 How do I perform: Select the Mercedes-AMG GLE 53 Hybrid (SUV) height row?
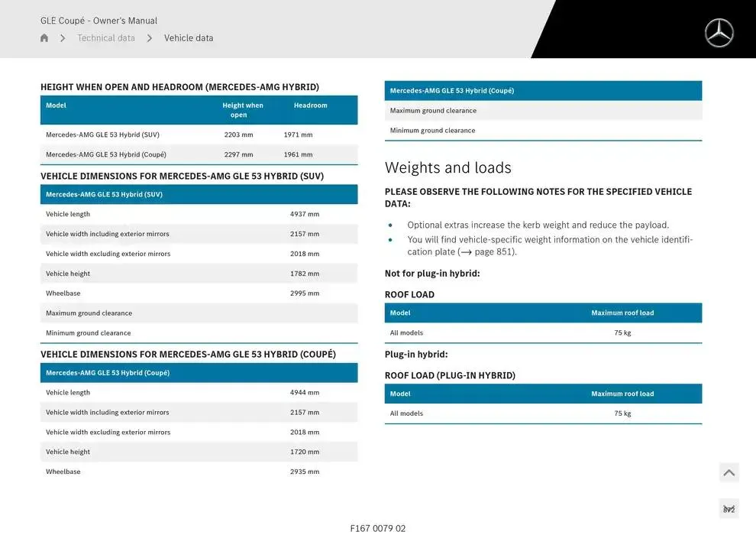(199, 135)
